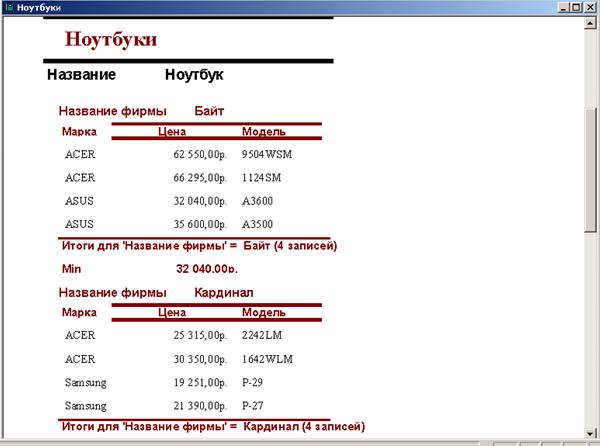Screen dimensions: 600x446
Task: Click ACER in the 9504WSM row
Action: 80,154
